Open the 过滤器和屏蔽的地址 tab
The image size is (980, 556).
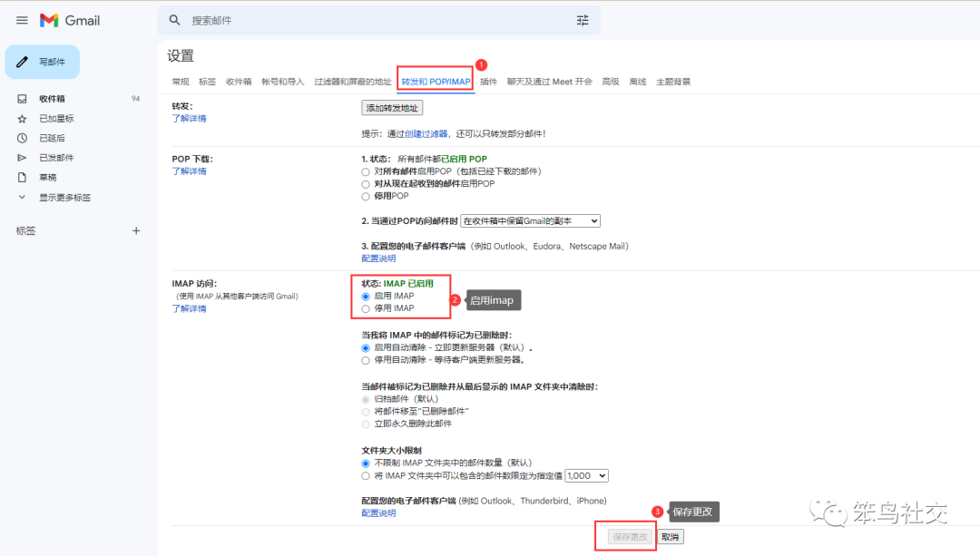tap(352, 82)
